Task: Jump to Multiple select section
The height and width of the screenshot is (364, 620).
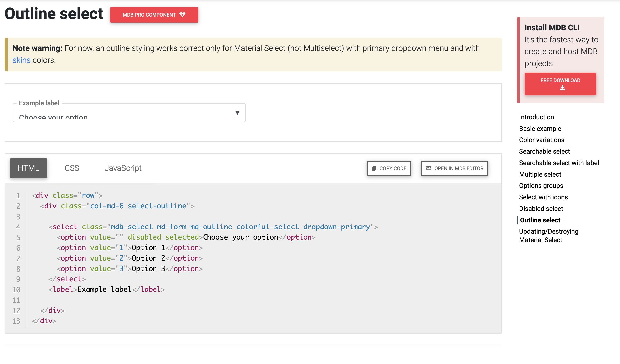Action: (x=540, y=174)
